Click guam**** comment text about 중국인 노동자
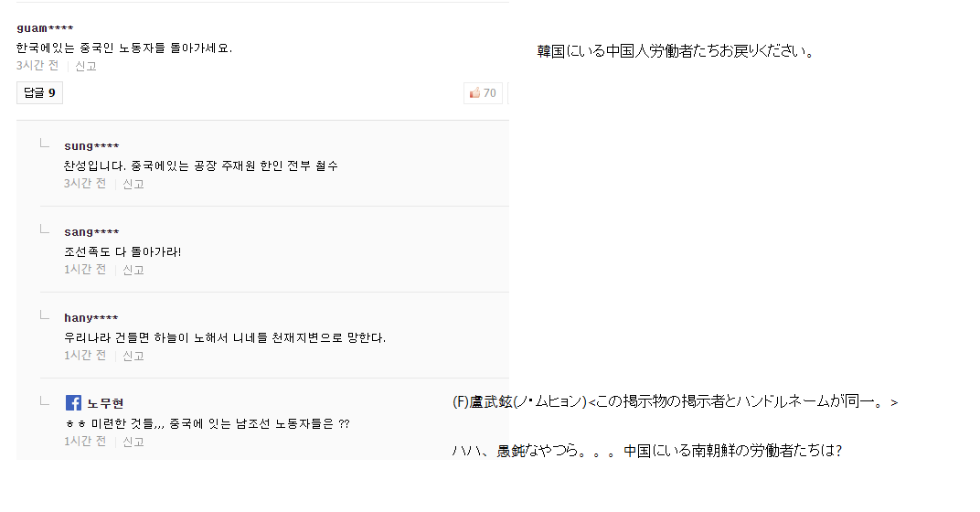The height and width of the screenshot is (512, 980). click(x=124, y=48)
